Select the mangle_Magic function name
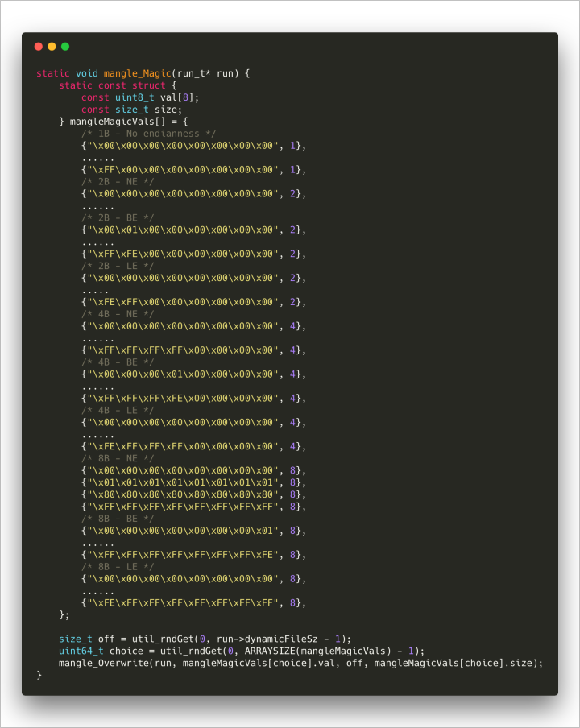The height and width of the screenshot is (728, 580). [x=138, y=73]
